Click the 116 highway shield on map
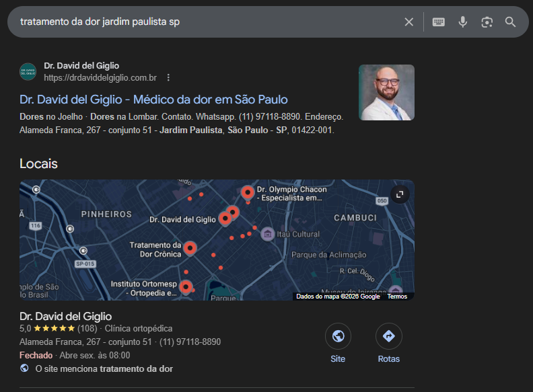 [36, 225]
